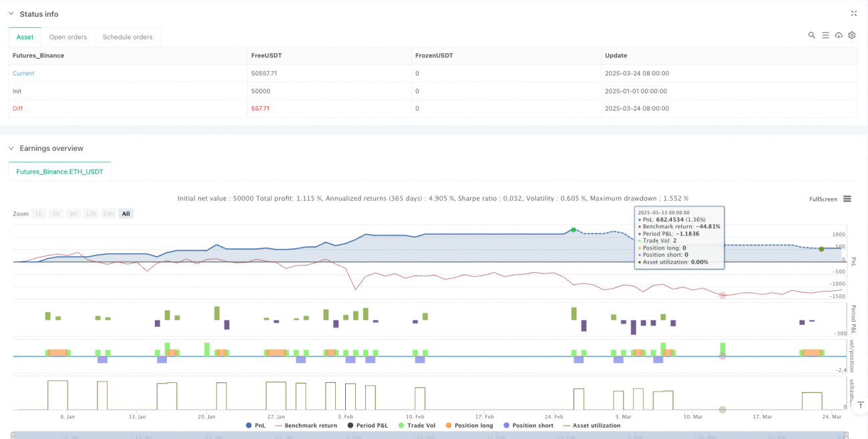The image size is (868, 439).
Task: Click the search magnifier icon in Status info
Action: [x=812, y=35]
